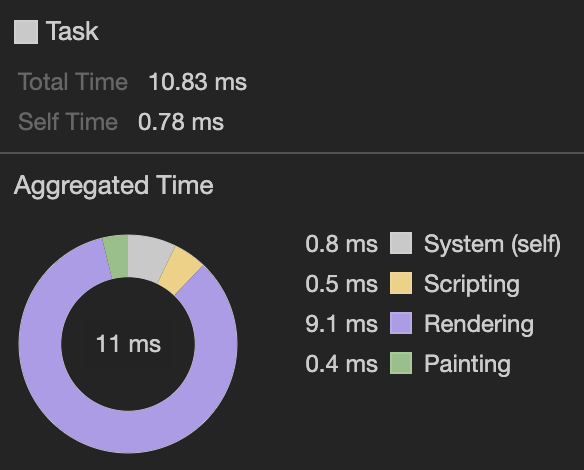Viewport: 584px width, 470px height.
Task: Click the grey Task color square
Action: point(26,32)
